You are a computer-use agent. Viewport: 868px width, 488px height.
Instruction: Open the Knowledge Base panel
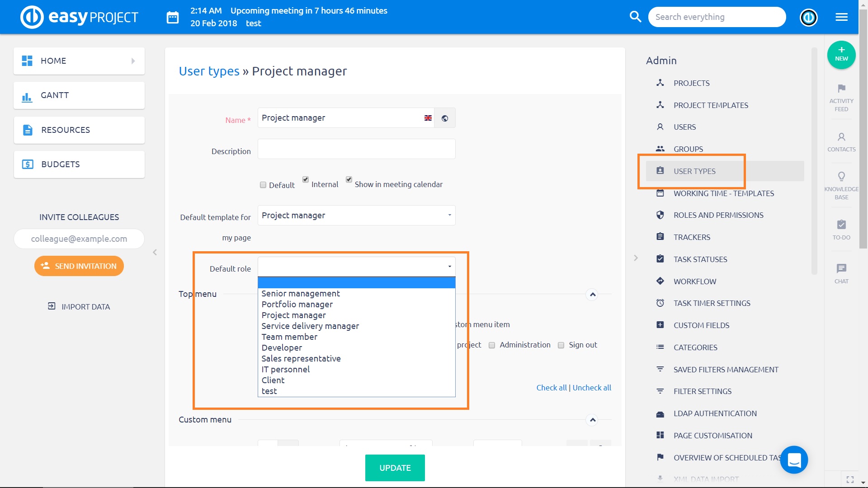click(x=841, y=185)
